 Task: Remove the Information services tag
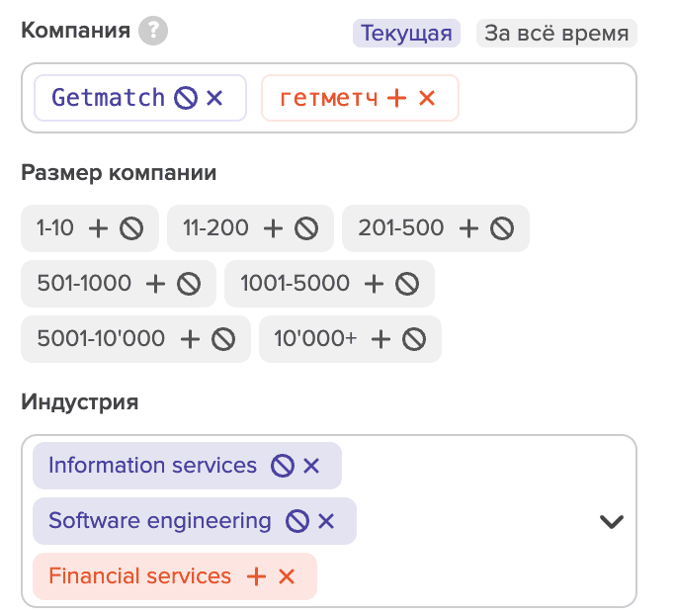pos(311,466)
